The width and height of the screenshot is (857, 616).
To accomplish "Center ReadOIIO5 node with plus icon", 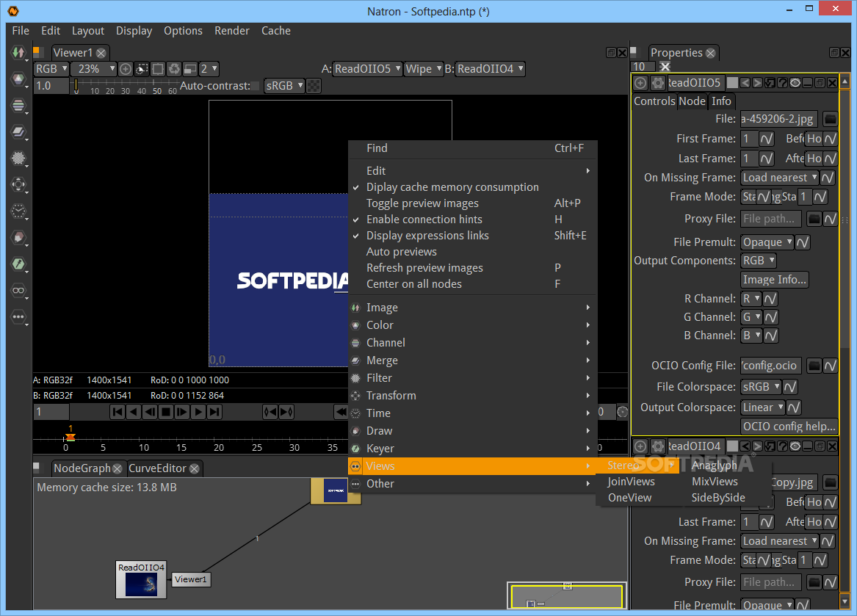I will 640,83.
